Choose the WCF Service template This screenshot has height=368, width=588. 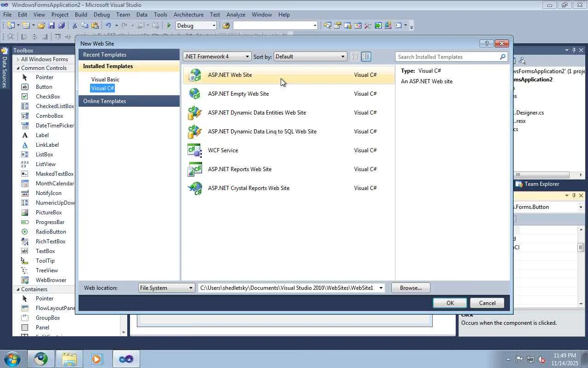click(289, 150)
